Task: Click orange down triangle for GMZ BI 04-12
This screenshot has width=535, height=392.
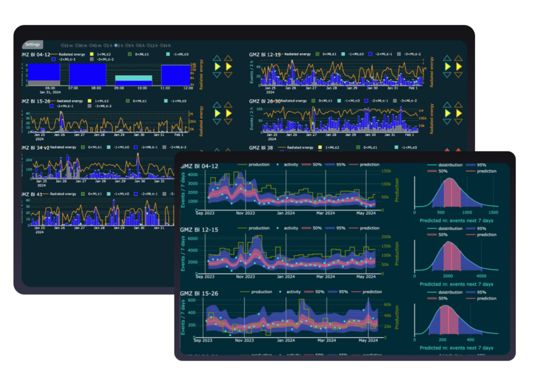Action: [x=228, y=75]
